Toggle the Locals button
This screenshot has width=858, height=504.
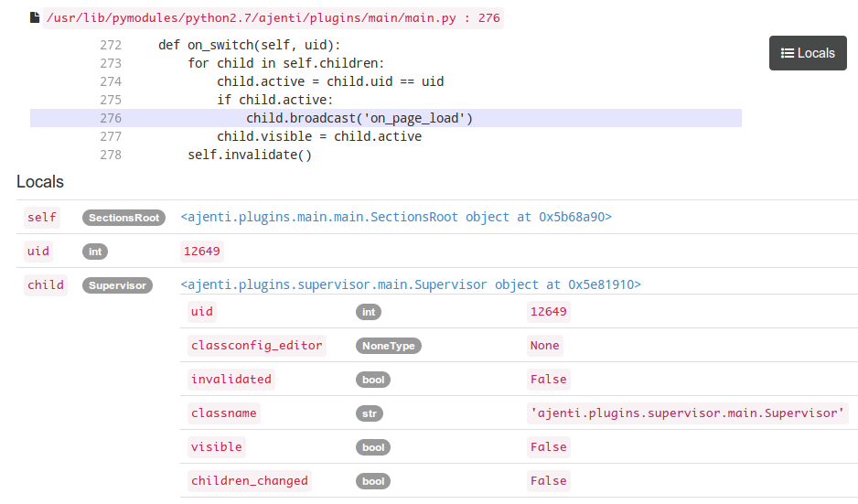click(x=808, y=53)
